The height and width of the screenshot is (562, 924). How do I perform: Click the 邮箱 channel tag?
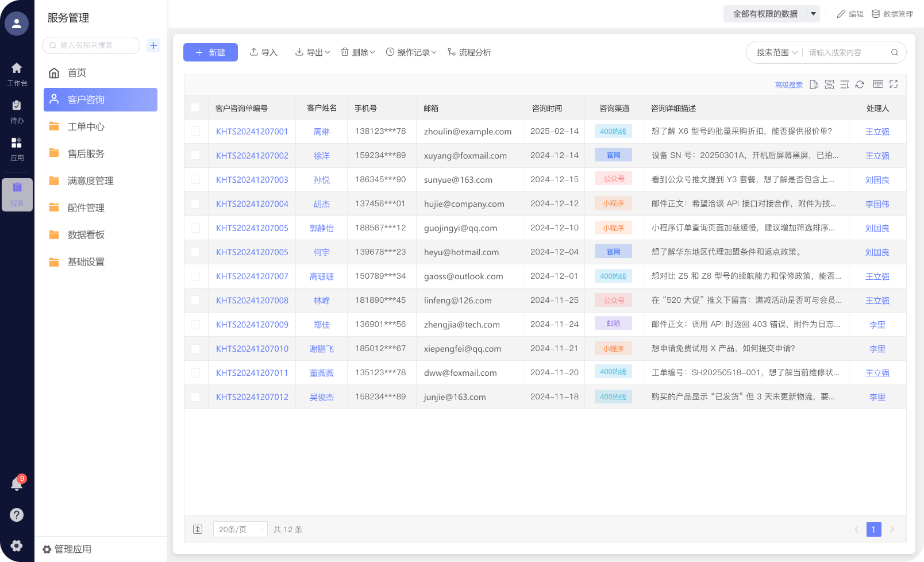click(613, 324)
